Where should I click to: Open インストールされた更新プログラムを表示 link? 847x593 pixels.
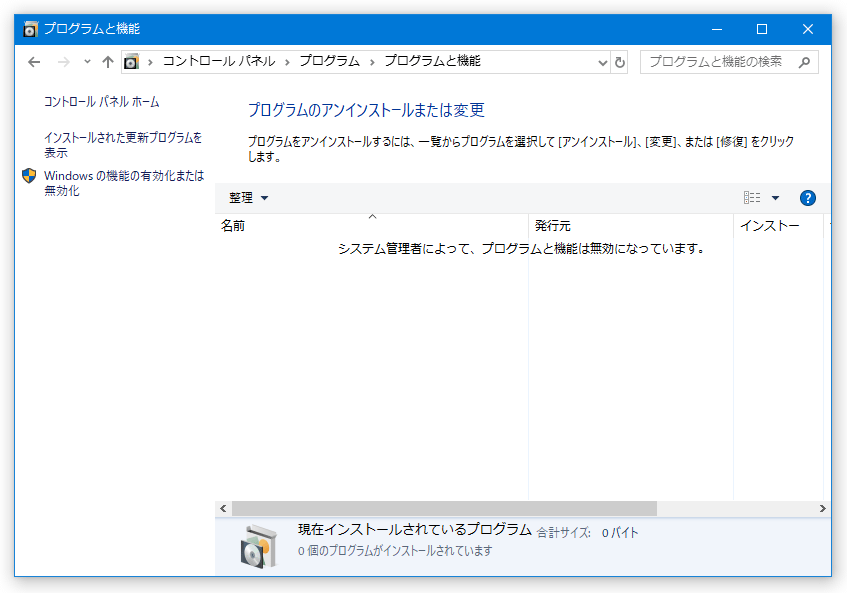(x=123, y=145)
